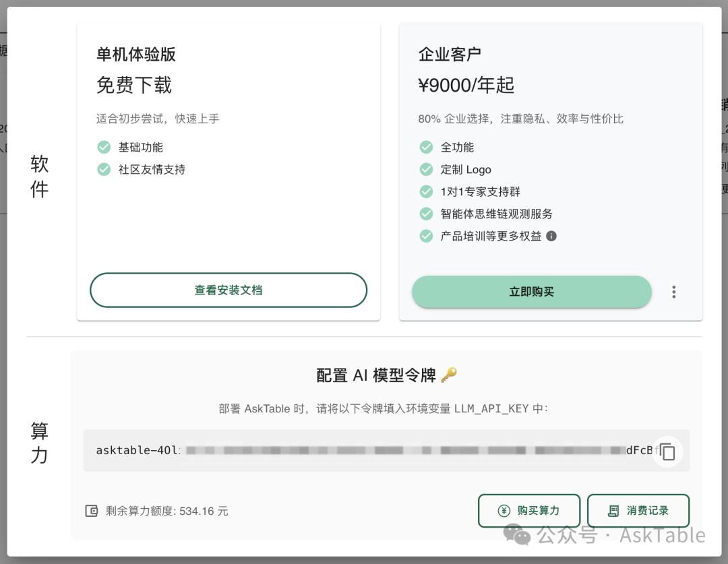This screenshot has width=728, height=564.
Task: Click the checkmark icon beside 基础功能
Action: pyautogui.click(x=104, y=147)
